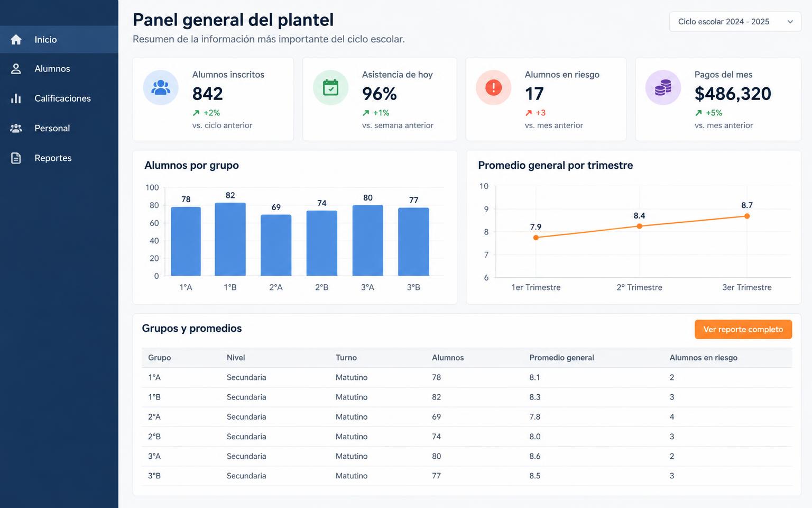Click the 8.0 average in the 2°B row
812x508 pixels.
click(x=535, y=437)
